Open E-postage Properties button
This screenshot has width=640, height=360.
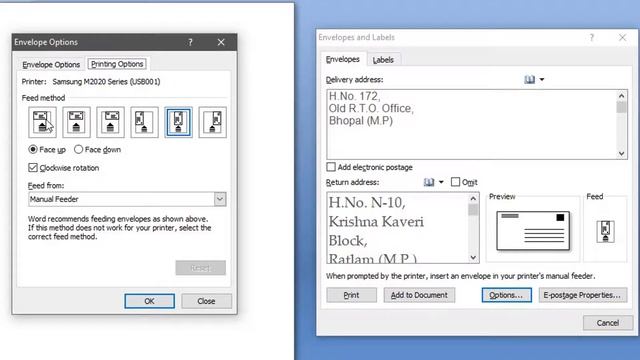[582, 295]
